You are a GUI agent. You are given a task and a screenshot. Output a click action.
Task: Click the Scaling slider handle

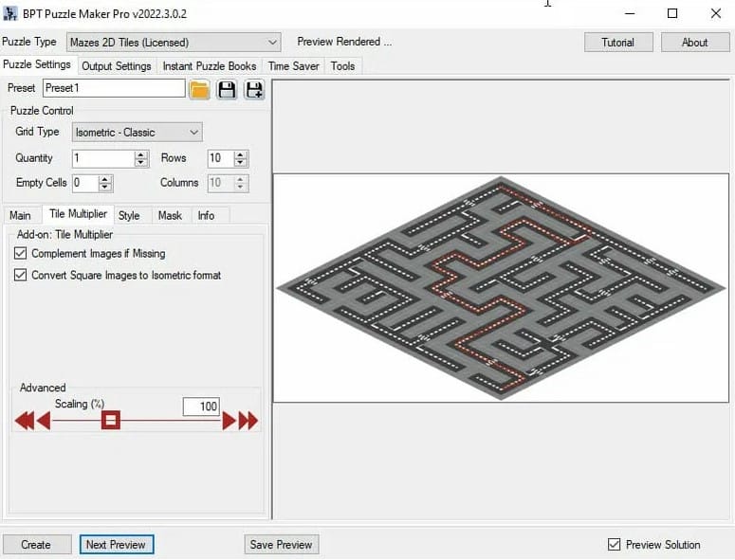(x=111, y=420)
